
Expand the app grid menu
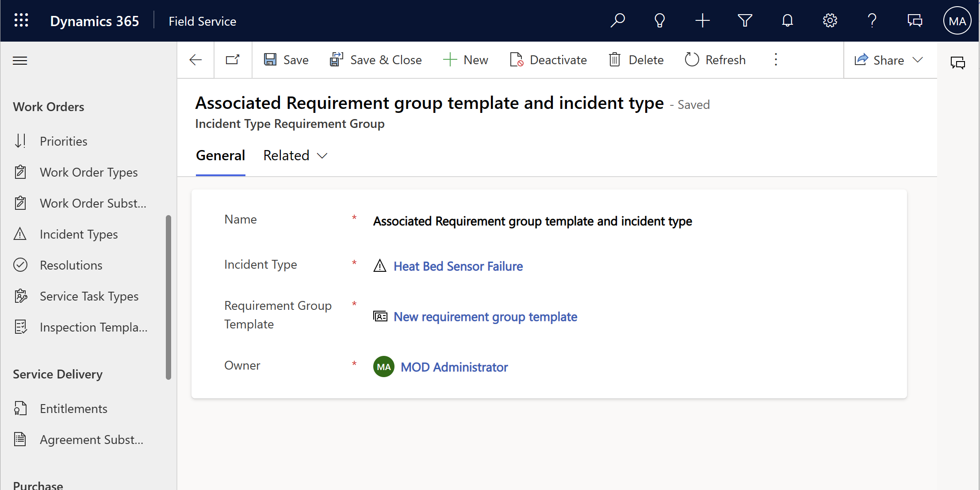(x=21, y=21)
